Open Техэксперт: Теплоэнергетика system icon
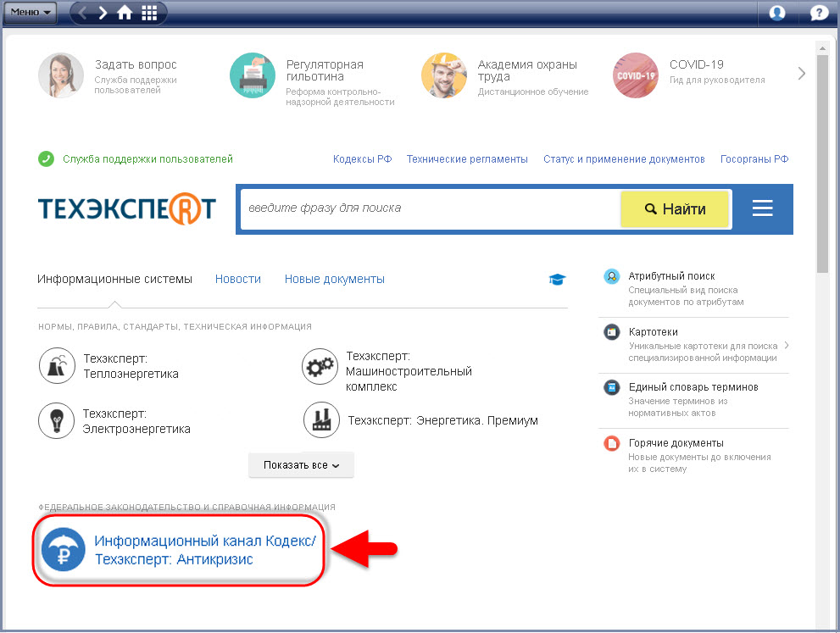 click(x=57, y=366)
